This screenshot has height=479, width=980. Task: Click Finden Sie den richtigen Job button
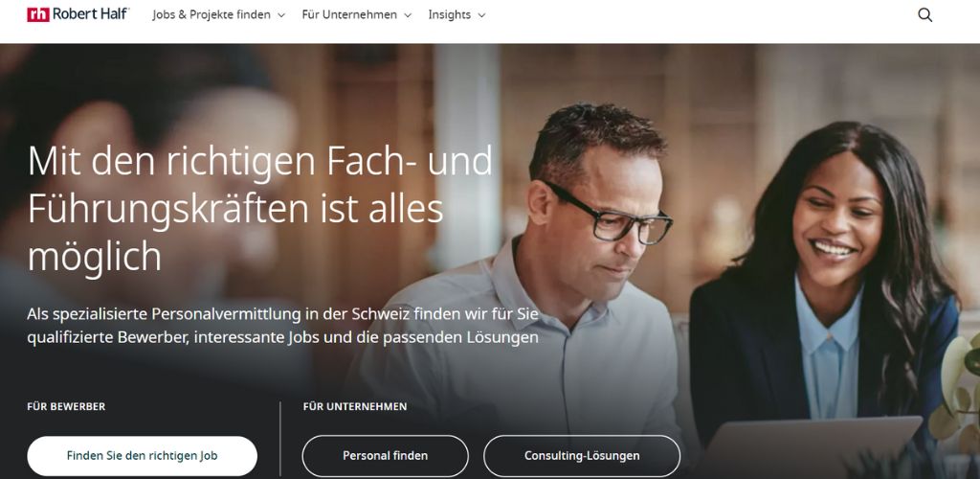(142, 456)
